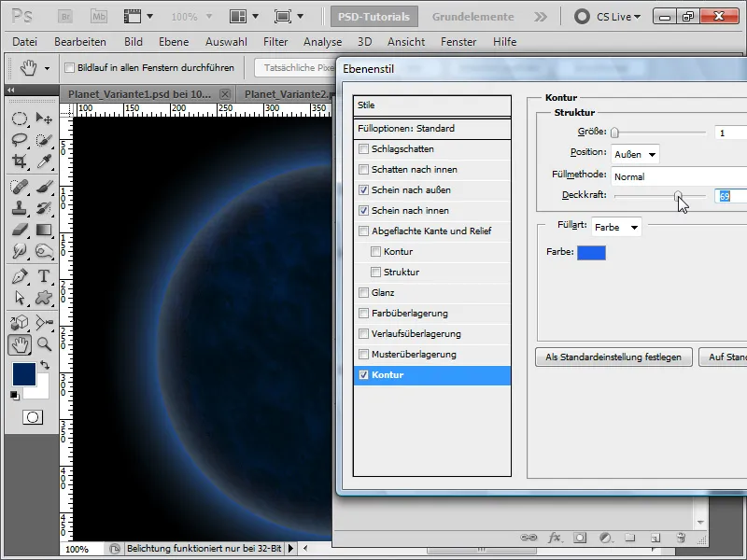
Task: Open the Bearbeiten menu
Action: tap(80, 42)
